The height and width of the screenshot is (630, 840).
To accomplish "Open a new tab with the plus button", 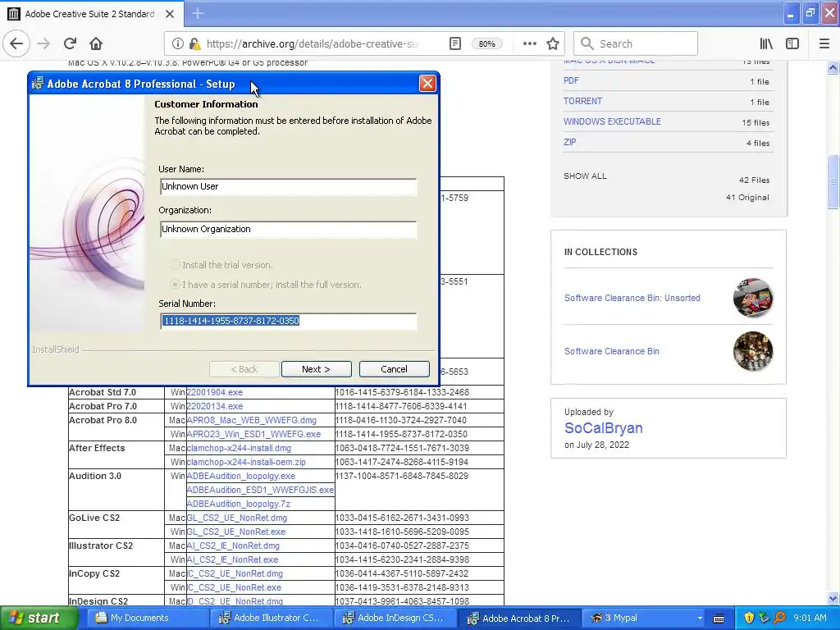I will 197,13.
